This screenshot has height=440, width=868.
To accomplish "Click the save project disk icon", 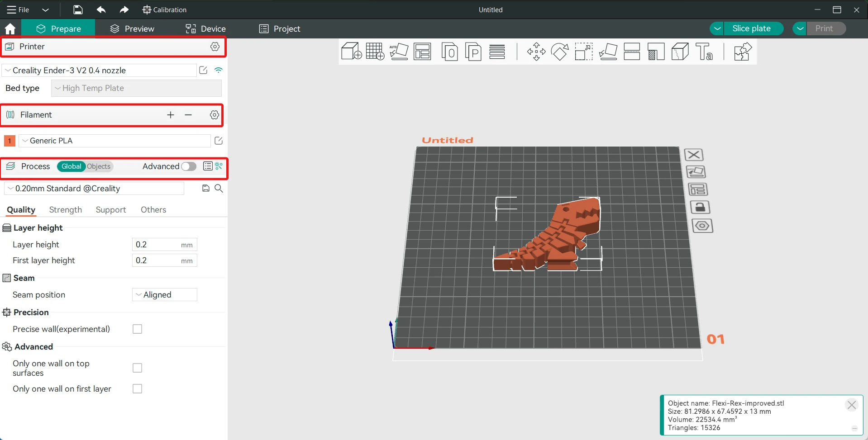I will point(78,9).
